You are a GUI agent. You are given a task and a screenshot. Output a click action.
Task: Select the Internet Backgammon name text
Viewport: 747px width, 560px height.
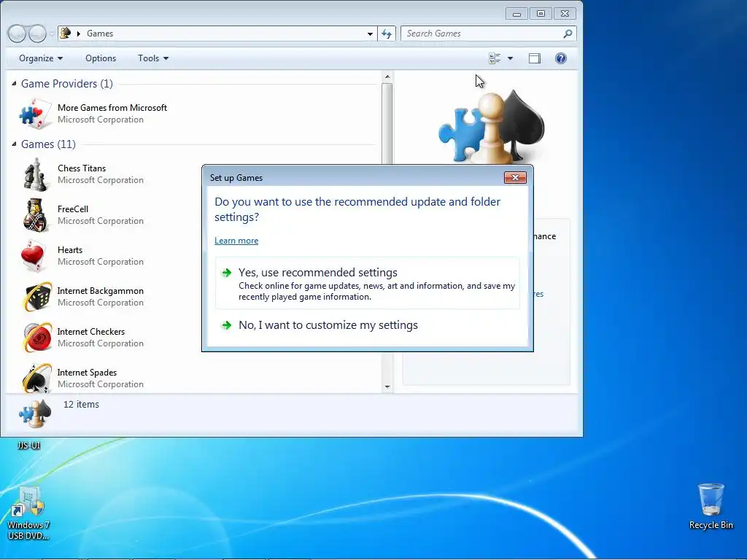pos(101,291)
